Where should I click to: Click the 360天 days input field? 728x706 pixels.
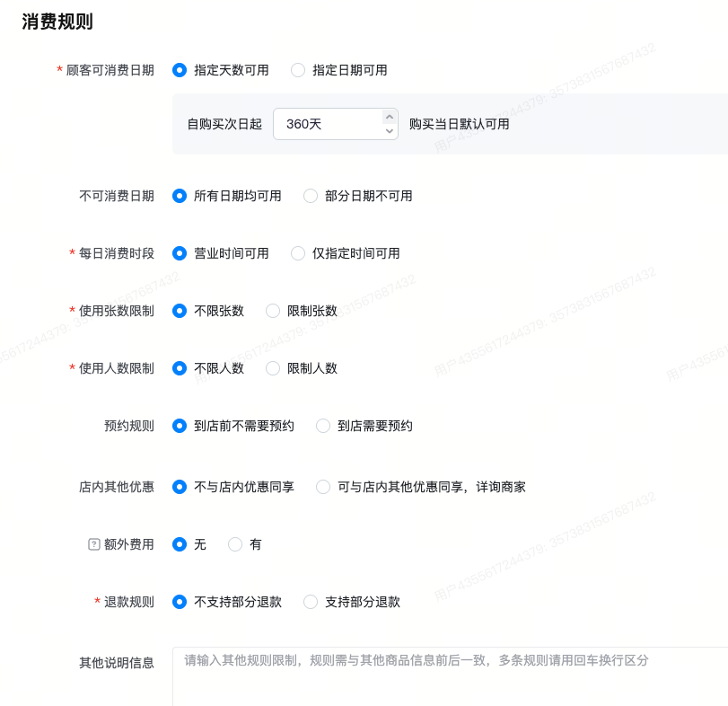(x=328, y=124)
